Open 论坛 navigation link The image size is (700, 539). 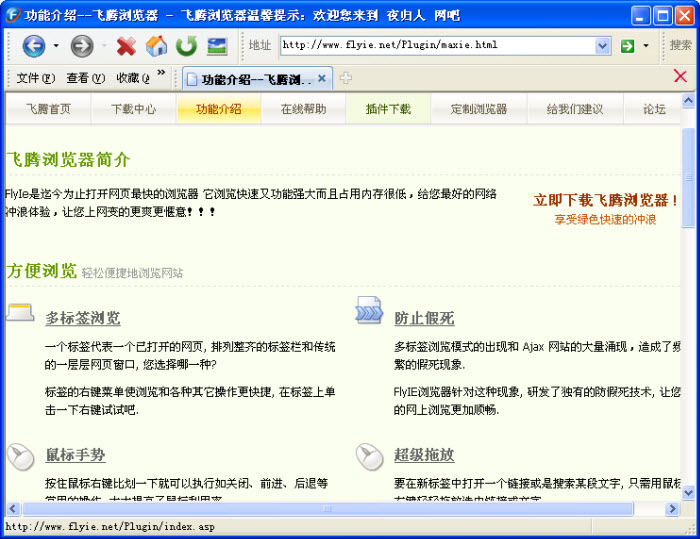point(654,109)
